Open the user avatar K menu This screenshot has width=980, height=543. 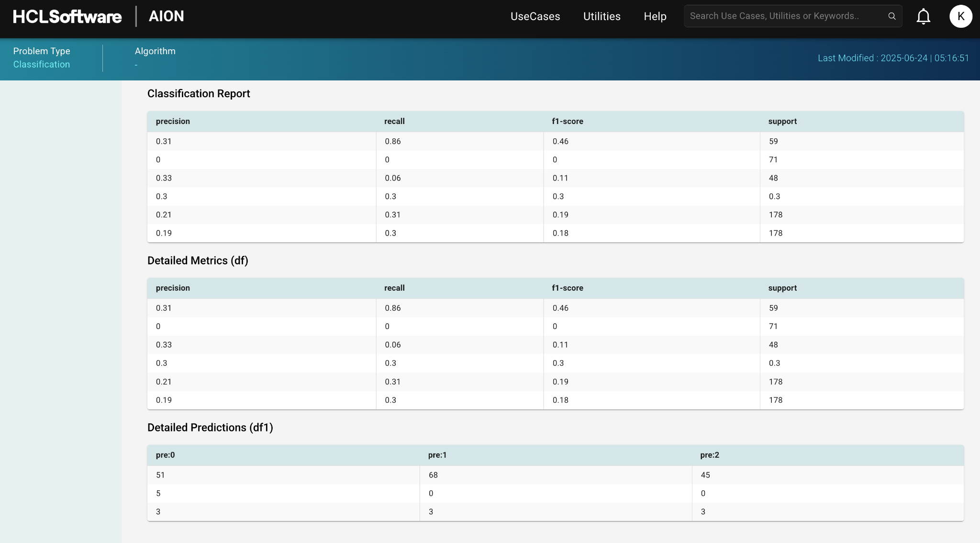pyautogui.click(x=960, y=16)
